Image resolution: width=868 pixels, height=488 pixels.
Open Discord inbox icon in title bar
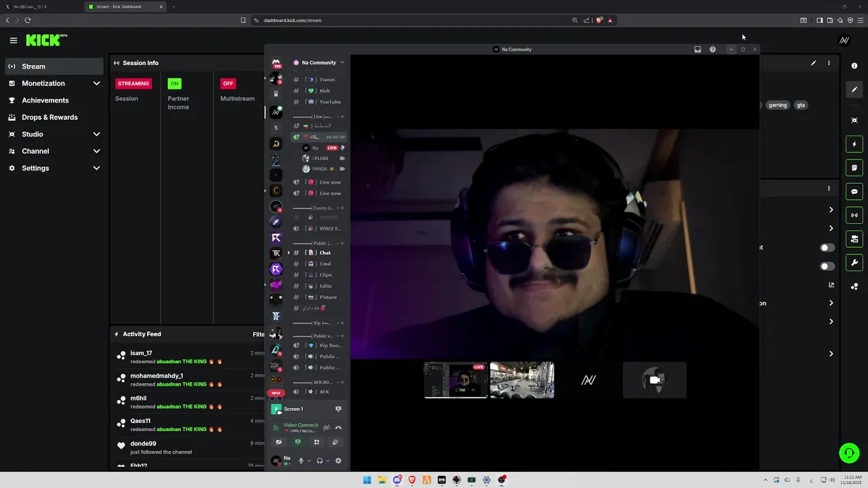(x=697, y=49)
